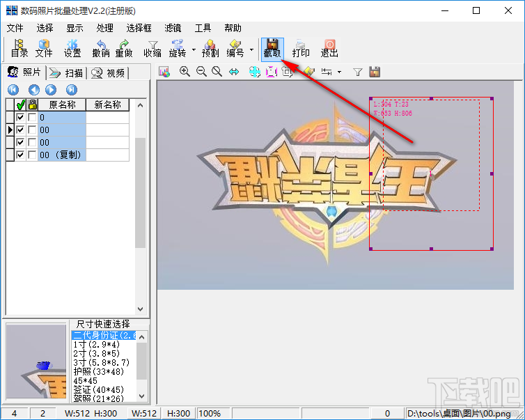Open the 工具 menu
The width and height of the screenshot is (525, 420).
(203, 28)
